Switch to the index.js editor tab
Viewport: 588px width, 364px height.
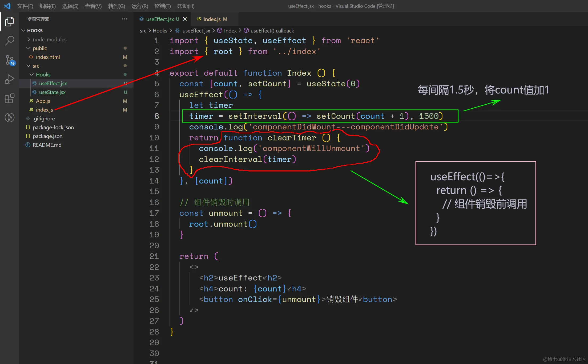(x=212, y=19)
